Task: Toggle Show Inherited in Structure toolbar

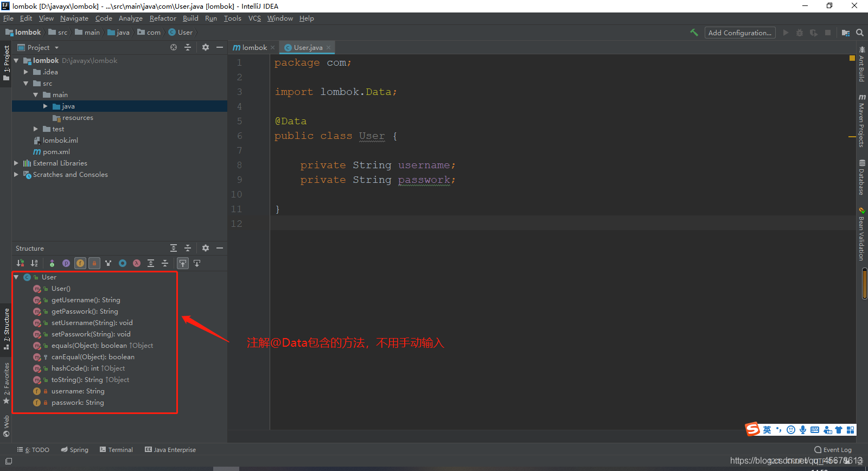Action: pyautogui.click(x=52, y=263)
